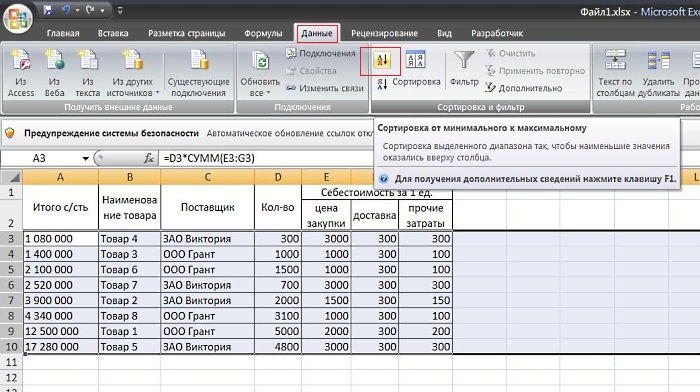Image resolution: width=700 pixels, height=392 pixels.
Task: Click Текст по столбцам
Action: [x=615, y=73]
